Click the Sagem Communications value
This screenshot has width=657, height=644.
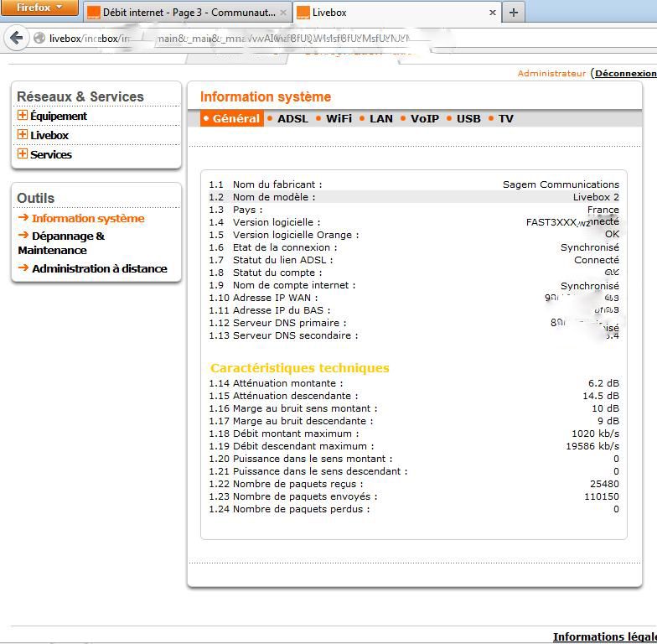(561, 184)
